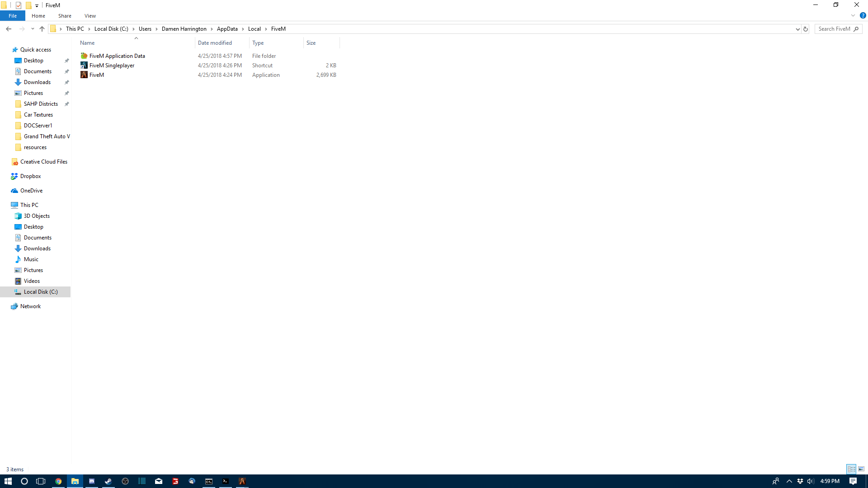The height and width of the screenshot is (488, 868).
Task: Open Grand Theft Auto V sidebar folder
Action: [47, 136]
